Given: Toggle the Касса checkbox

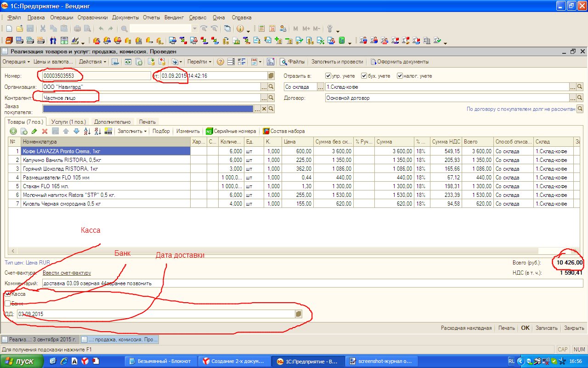Looking at the screenshot, I should coord(8,293).
